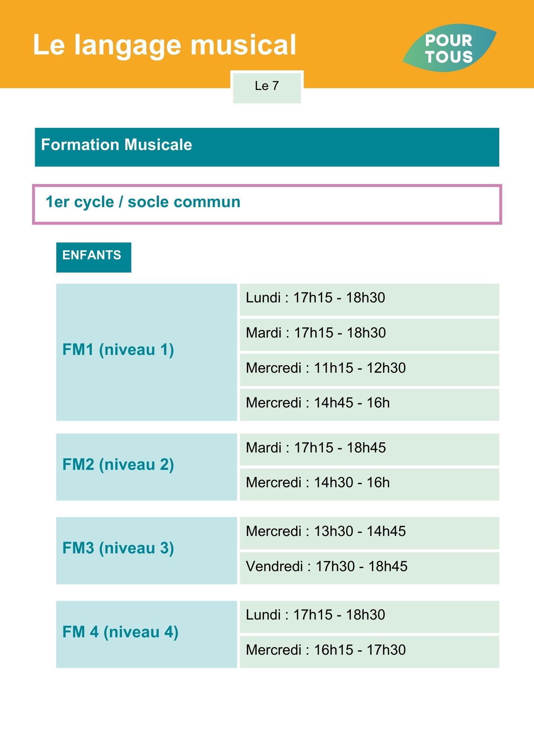Click the FM 4 (niveau 4) cell
Viewport: 534px width, 756px height.
pos(147,634)
